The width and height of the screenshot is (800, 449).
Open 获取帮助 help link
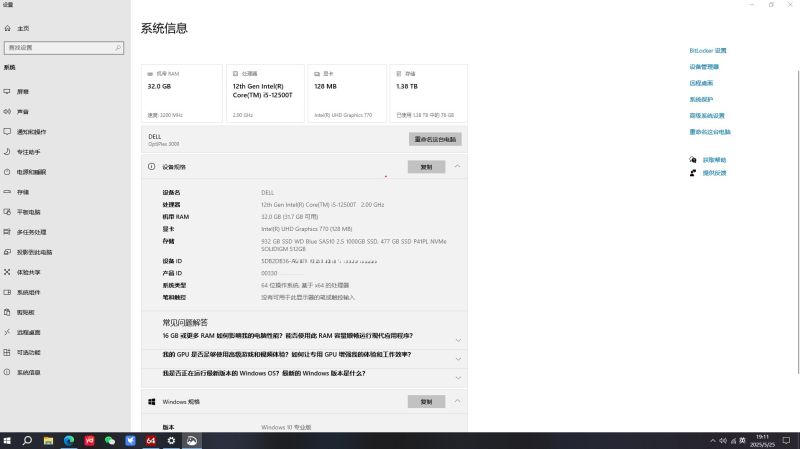point(714,160)
